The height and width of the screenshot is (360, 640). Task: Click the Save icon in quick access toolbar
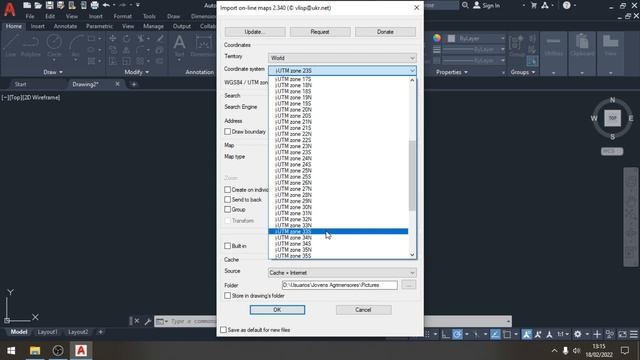(x=49, y=5)
